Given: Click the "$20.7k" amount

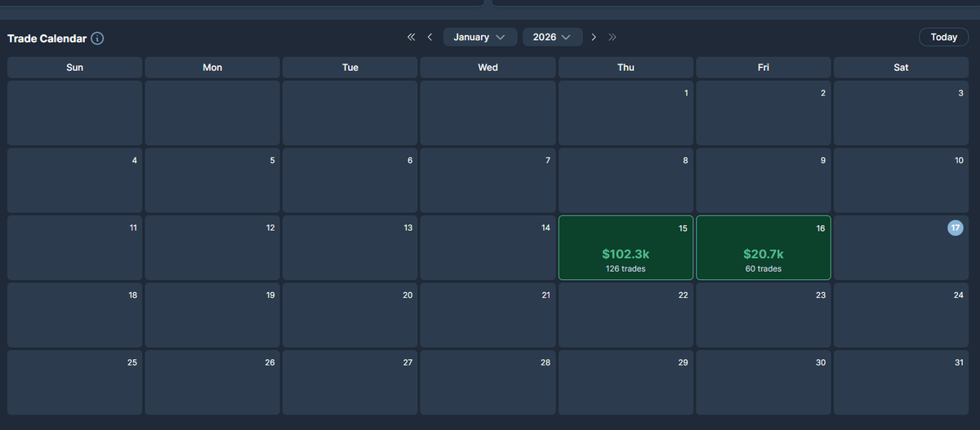Looking at the screenshot, I should [764, 254].
